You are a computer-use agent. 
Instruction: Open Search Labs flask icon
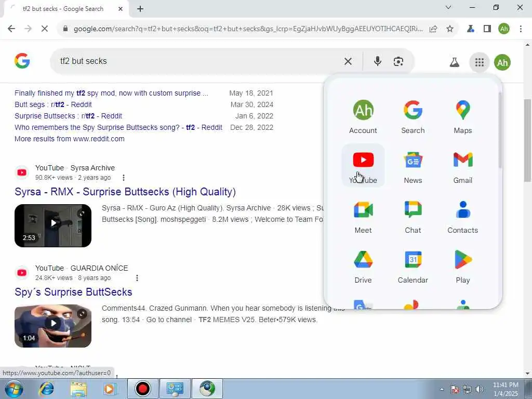coord(454,62)
